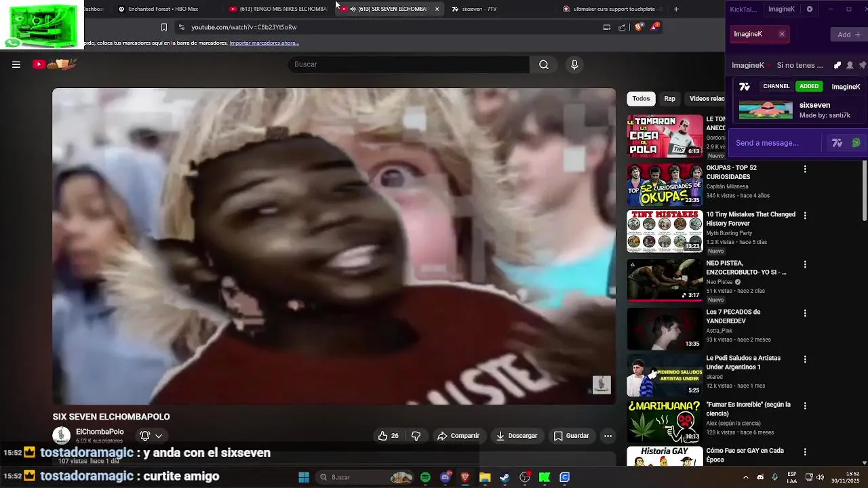
Task: Open a new browser tab
Action: [676, 9]
